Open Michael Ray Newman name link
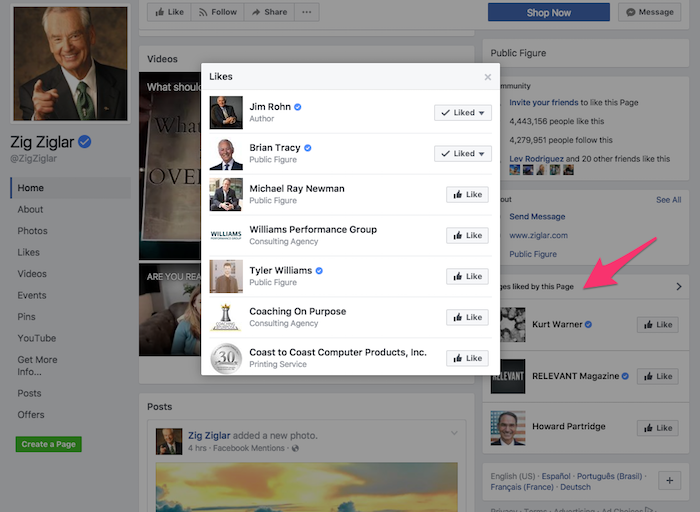Image resolution: width=700 pixels, height=512 pixels. point(297,189)
